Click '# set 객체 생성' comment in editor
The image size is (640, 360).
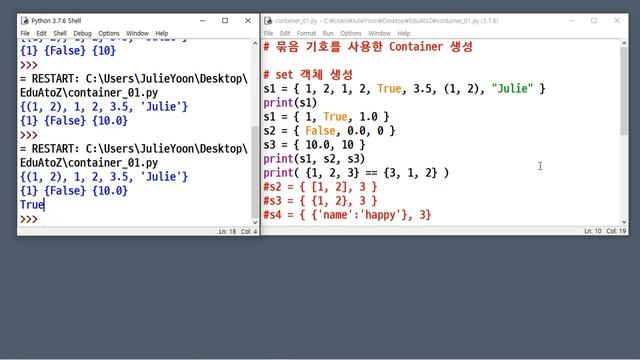point(308,75)
